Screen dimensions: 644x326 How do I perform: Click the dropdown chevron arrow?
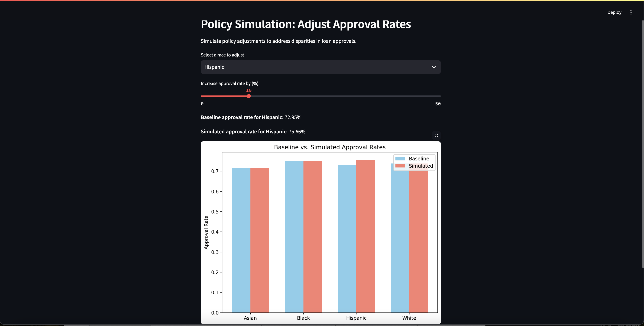click(434, 67)
